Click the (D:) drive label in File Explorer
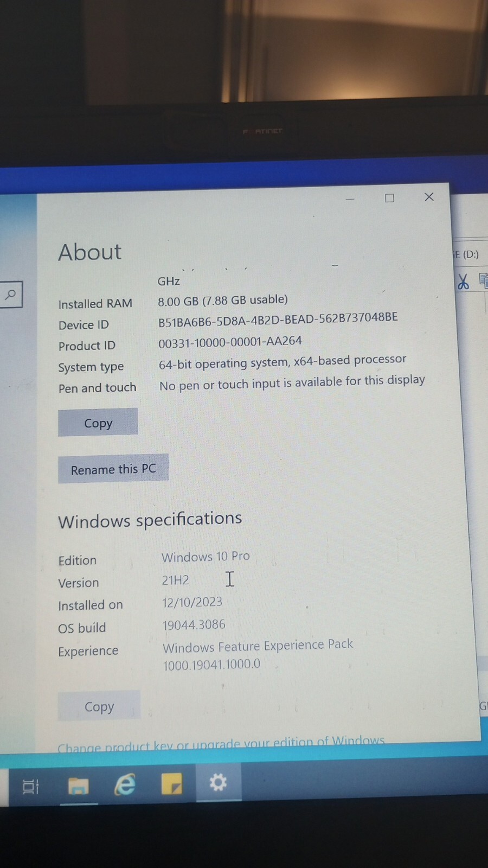488x868 pixels. coord(467,254)
